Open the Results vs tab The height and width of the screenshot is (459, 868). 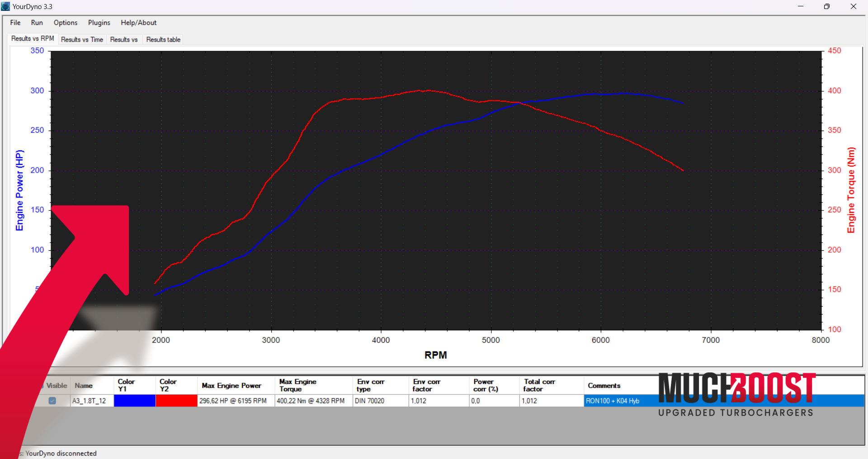[x=124, y=40]
